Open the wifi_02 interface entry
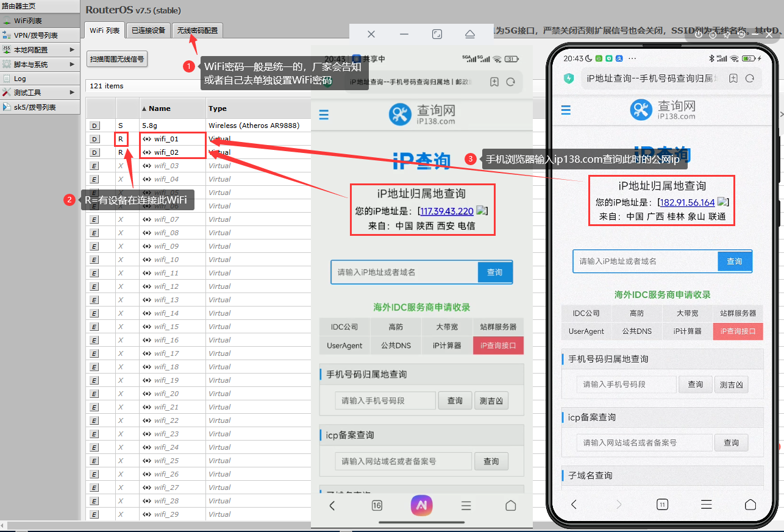The image size is (784, 532). [166, 152]
